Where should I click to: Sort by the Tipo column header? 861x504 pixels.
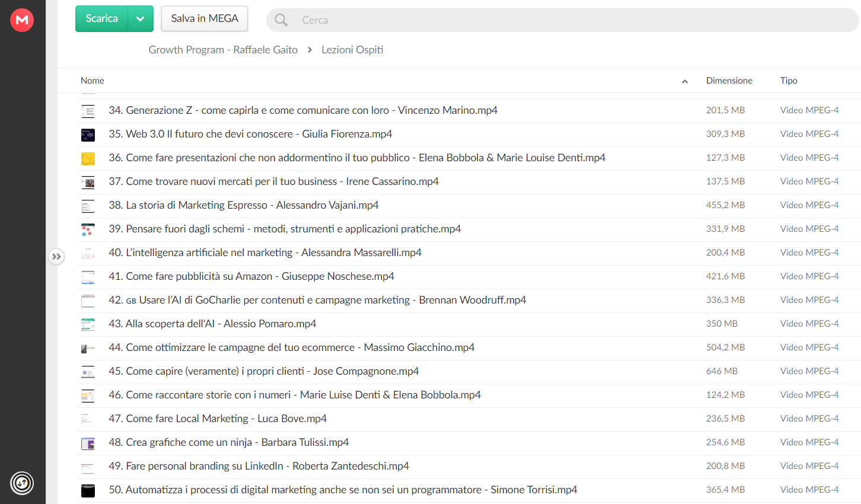click(x=789, y=81)
